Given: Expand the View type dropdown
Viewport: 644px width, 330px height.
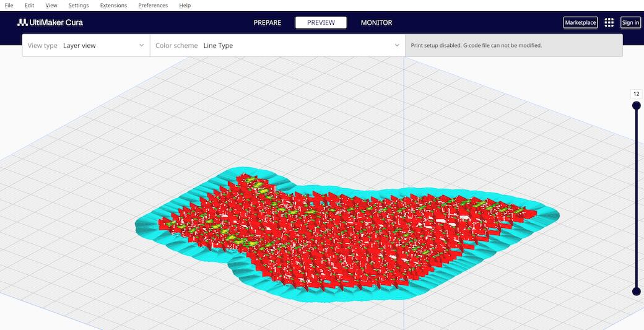Looking at the screenshot, I should click(x=86, y=45).
